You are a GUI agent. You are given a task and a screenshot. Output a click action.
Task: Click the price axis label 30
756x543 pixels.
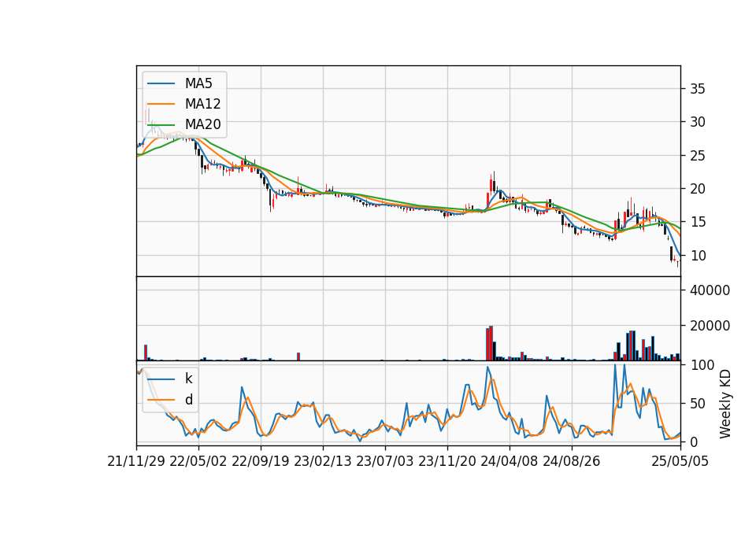click(x=698, y=122)
